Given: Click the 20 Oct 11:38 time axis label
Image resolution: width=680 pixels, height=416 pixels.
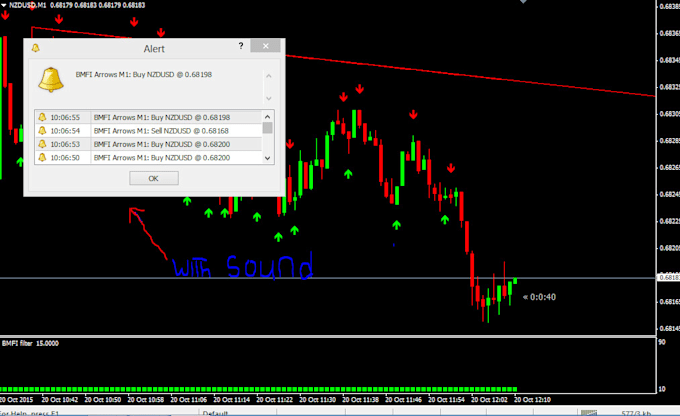Looking at the screenshot, I should (360, 400).
